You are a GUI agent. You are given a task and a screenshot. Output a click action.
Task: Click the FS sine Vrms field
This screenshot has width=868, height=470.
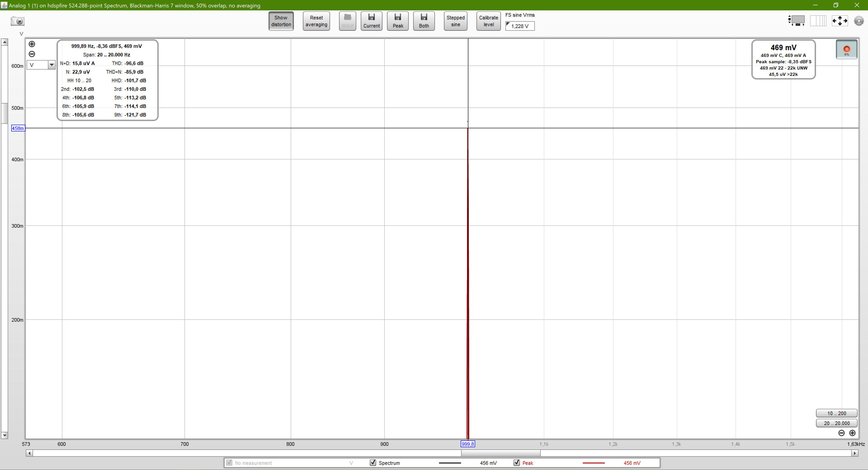pos(520,26)
